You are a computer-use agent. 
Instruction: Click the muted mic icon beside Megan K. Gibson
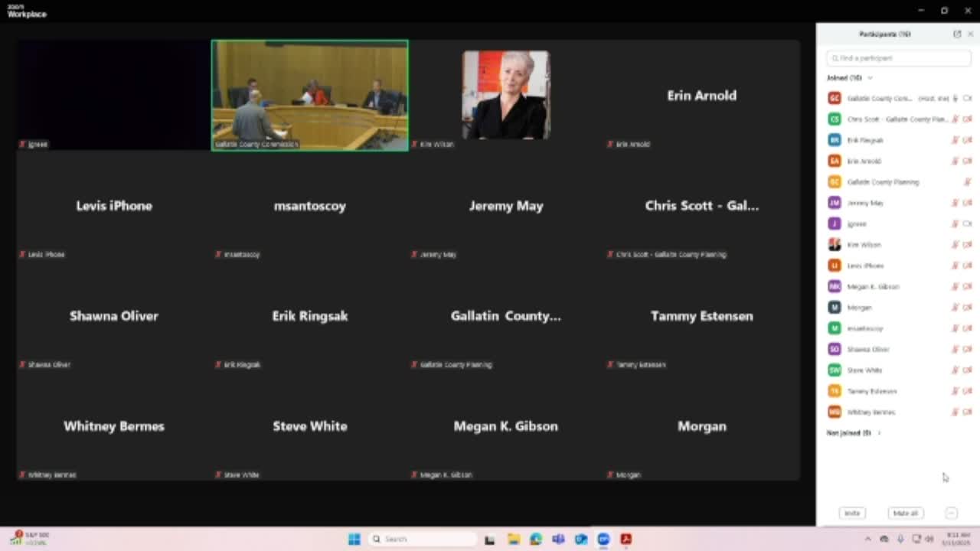tap(955, 286)
